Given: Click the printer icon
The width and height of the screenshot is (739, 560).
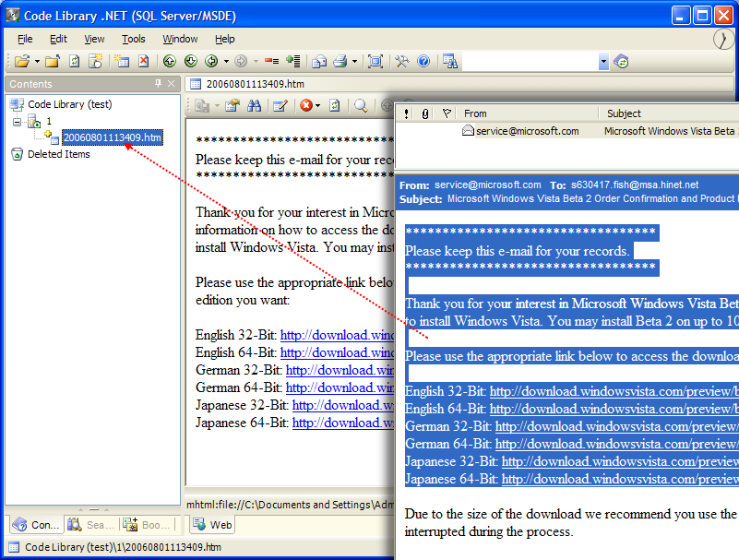Looking at the screenshot, I should pyautogui.click(x=340, y=61).
